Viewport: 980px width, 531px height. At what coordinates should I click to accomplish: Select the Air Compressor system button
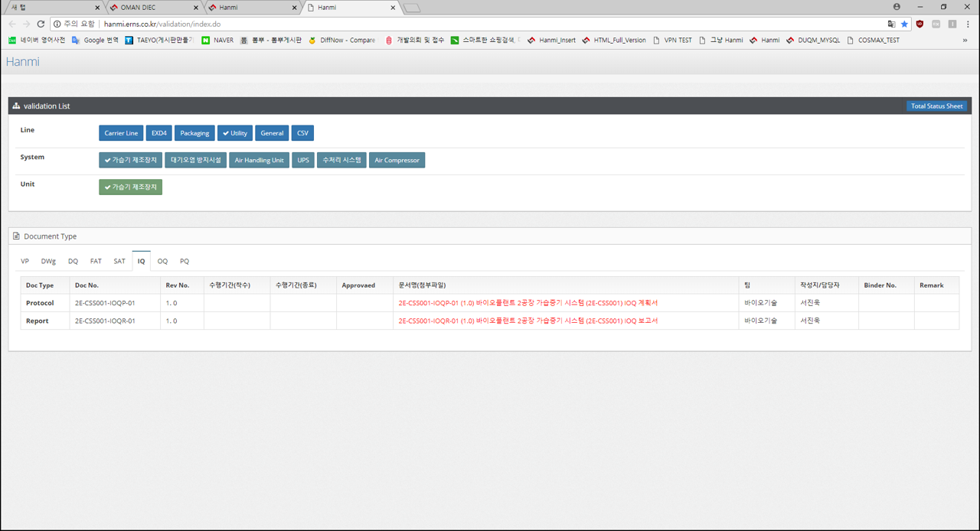(397, 160)
